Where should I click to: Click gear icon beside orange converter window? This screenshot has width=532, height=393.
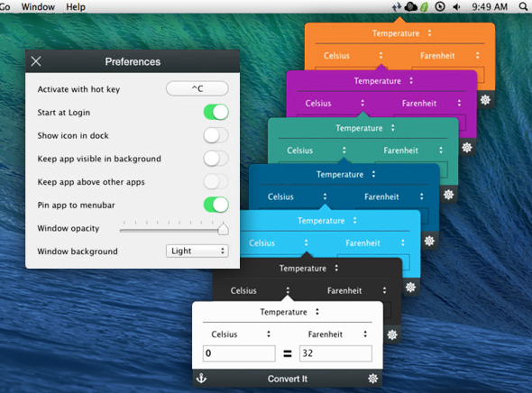click(x=485, y=100)
